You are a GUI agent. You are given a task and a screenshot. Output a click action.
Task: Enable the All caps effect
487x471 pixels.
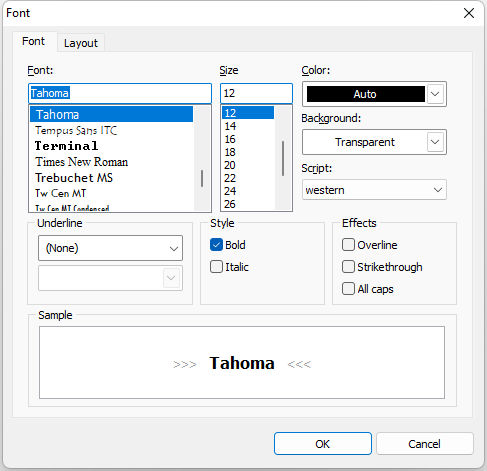click(x=348, y=289)
